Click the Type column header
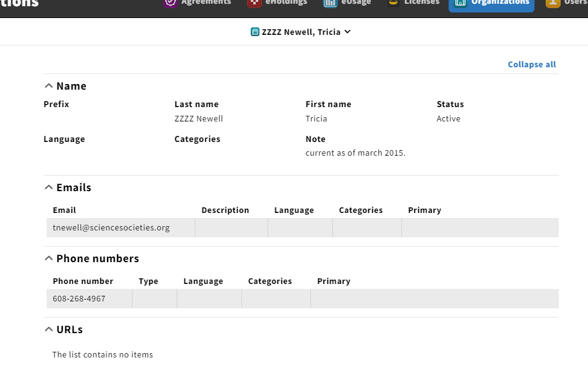The width and height of the screenshot is (588, 373). click(148, 281)
